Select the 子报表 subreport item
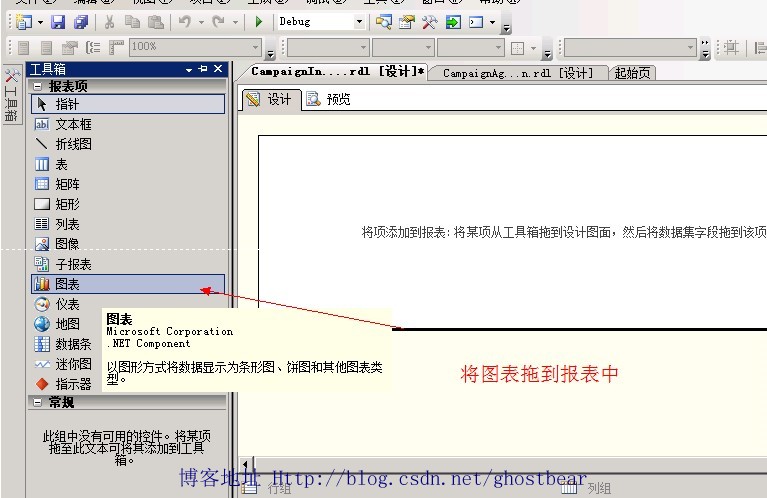The width and height of the screenshot is (767, 498). [x=128, y=264]
